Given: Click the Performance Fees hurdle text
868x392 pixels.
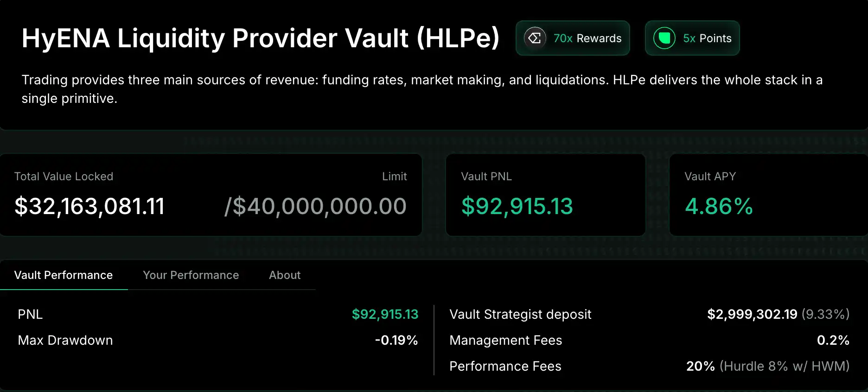Looking at the screenshot, I should pyautogui.click(x=785, y=366).
